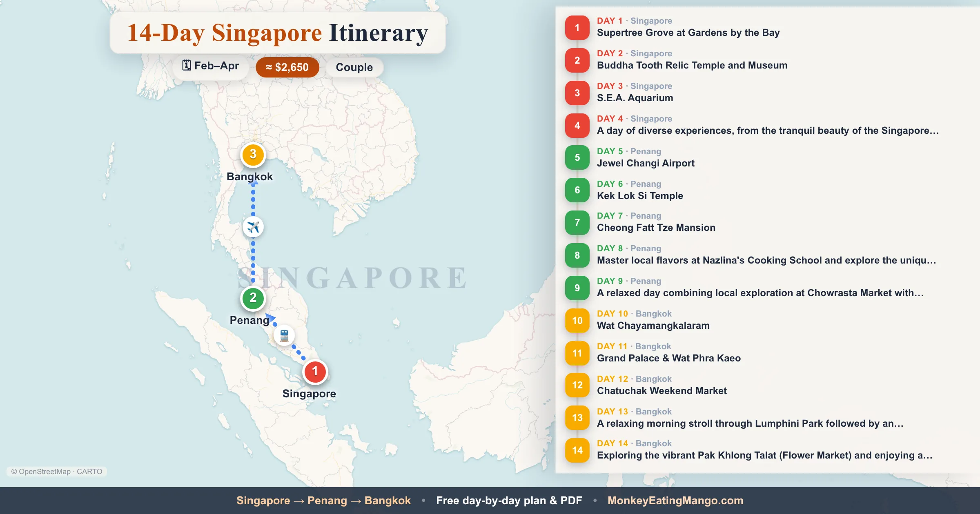Screen dimensions: 980x514
Task: Click the calendar icon in the Feb–Apr pill
Action: point(187,65)
